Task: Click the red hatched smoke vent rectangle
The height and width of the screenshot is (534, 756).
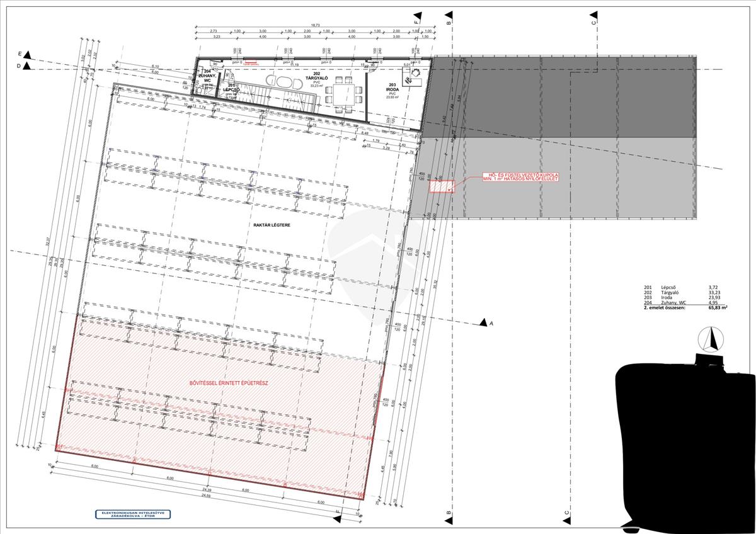Action: coord(442,186)
